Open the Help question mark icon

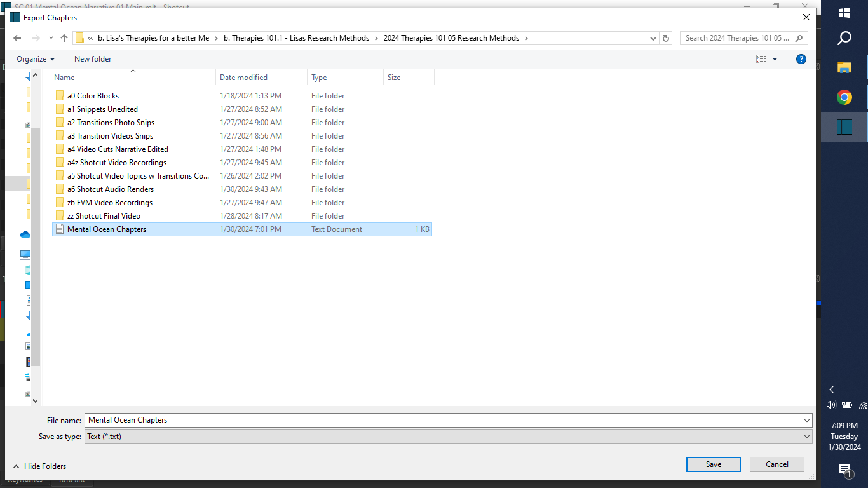(x=801, y=59)
